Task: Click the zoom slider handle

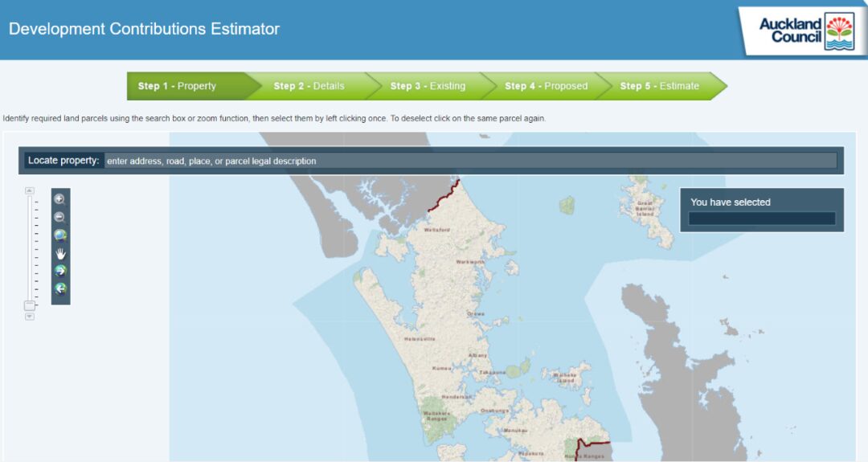Action: point(30,305)
